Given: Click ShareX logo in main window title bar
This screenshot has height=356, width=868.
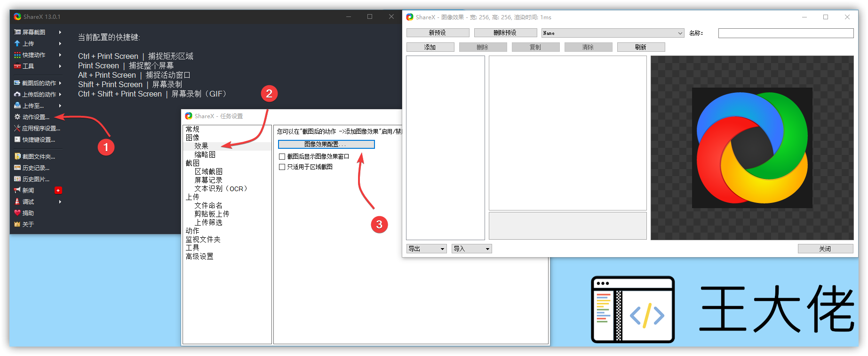Looking at the screenshot, I should pos(17,16).
